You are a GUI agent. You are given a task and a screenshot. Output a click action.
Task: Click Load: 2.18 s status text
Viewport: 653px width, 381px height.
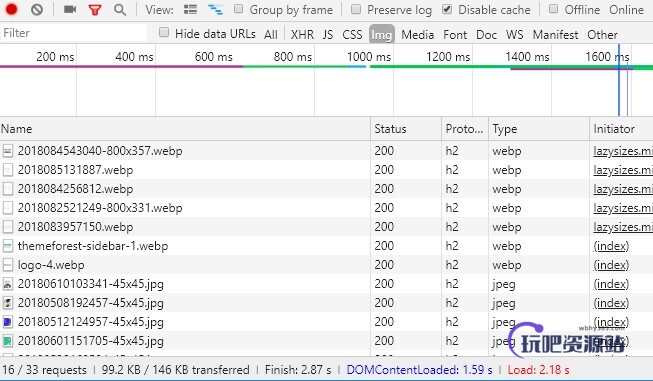point(538,369)
